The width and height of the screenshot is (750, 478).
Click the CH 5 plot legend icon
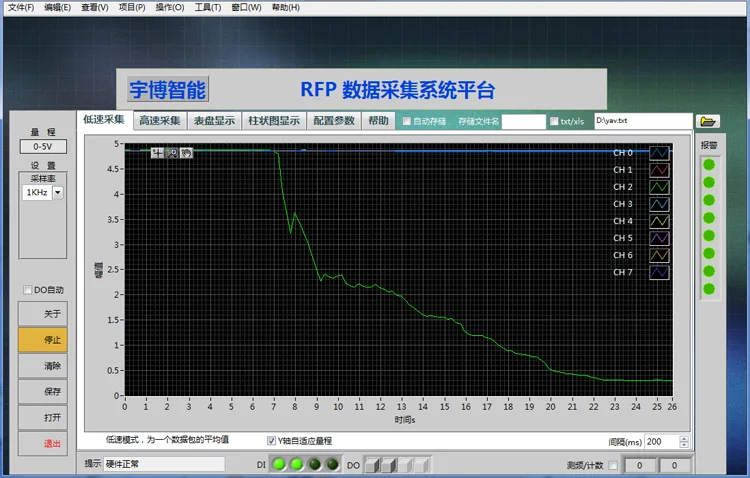coord(659,238)
